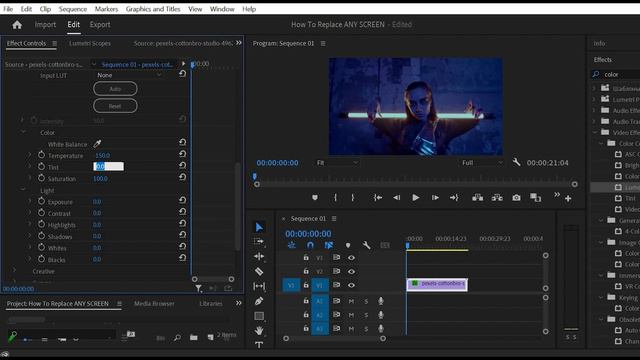Show overflow panels in Effect Controls group
The height and width of the screenshot is (360, 640).
pos(238,43)
